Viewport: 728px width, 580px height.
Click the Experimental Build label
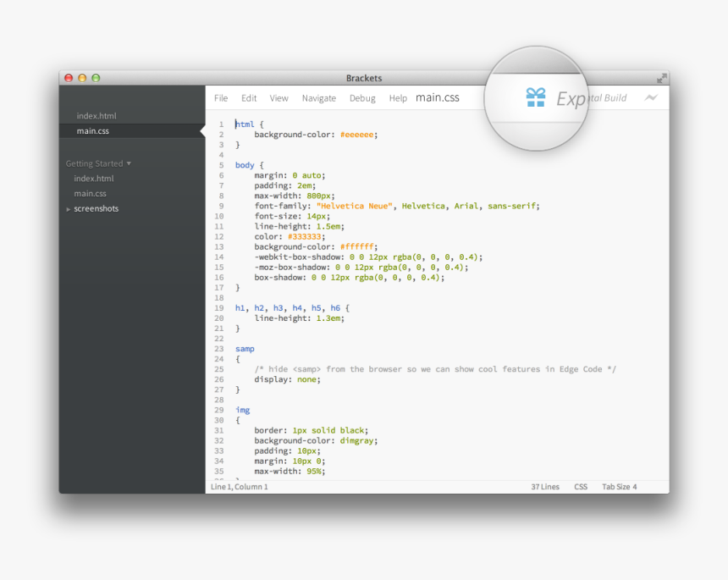(592, 98)
